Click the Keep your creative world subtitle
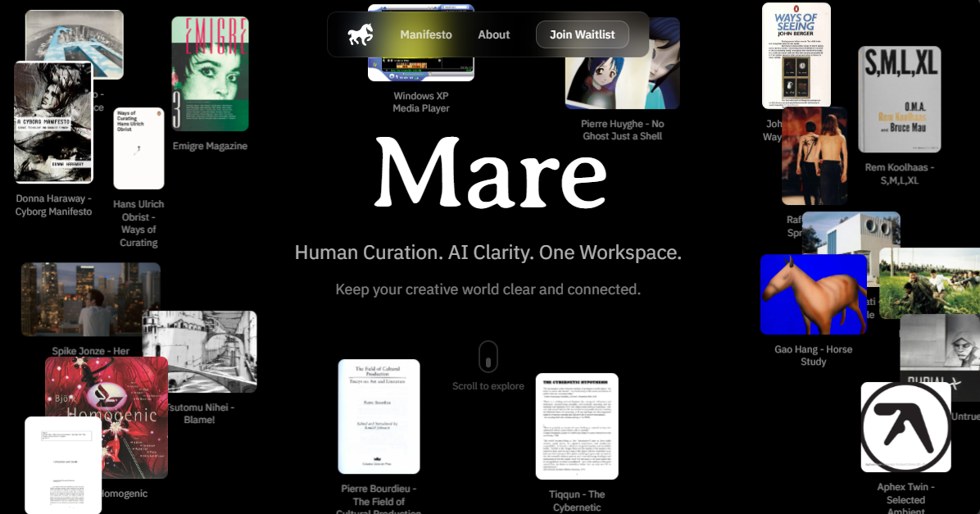This screenshot has width=980, height=514. [488, 289]
